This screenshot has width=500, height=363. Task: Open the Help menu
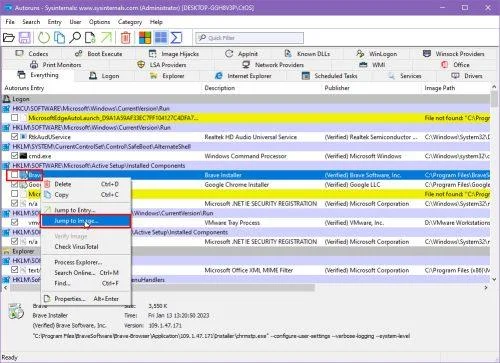(156, 22)
